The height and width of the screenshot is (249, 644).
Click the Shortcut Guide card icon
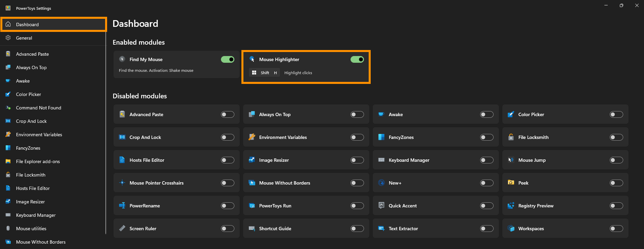[252, 228]
